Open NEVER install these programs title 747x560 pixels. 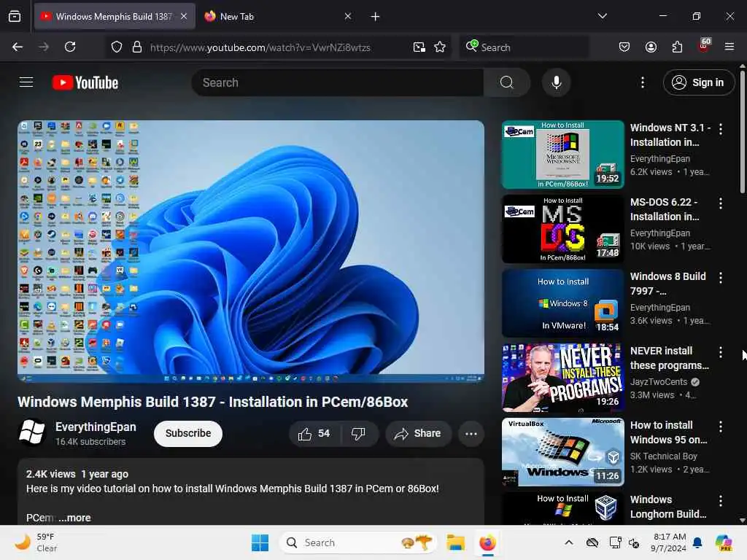coord(670,357)
